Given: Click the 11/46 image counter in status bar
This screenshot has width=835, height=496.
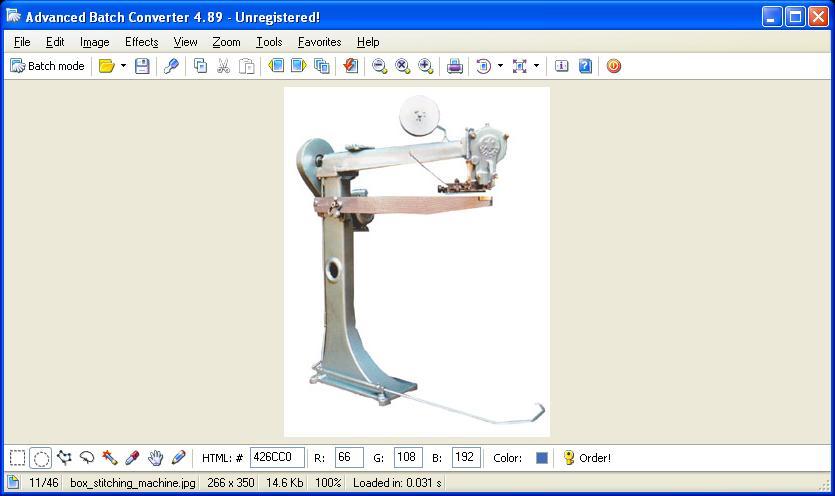Looking at the screenshot, I should 44,483.
